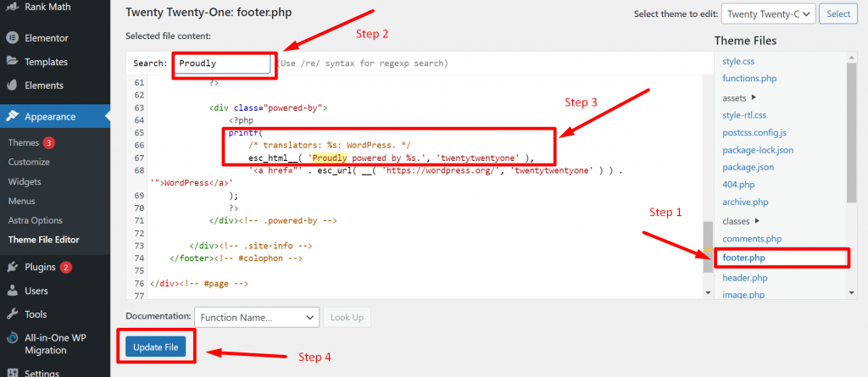Click the Elements leaf icon
868x377 pixels.
pyautogui.click(x=12, y=86)
